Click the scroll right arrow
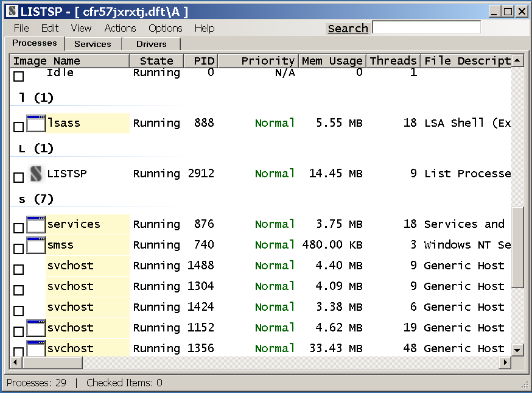The height and width of the screenshot is (393, 532). click(x=505, y=363)
